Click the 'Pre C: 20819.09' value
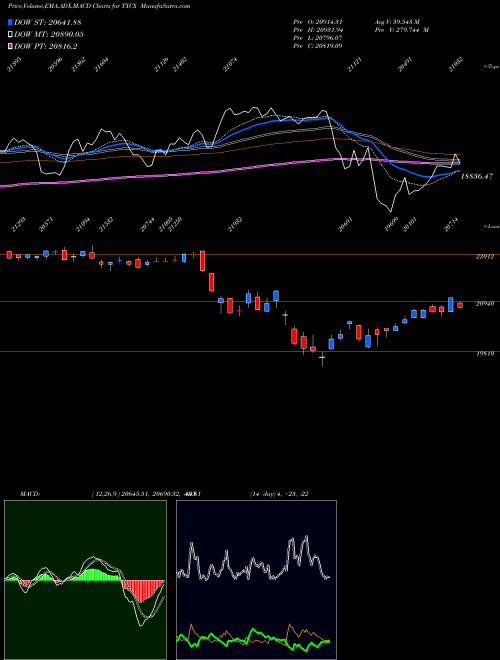Viewport: 500px width, 660px height. (318, 45)
